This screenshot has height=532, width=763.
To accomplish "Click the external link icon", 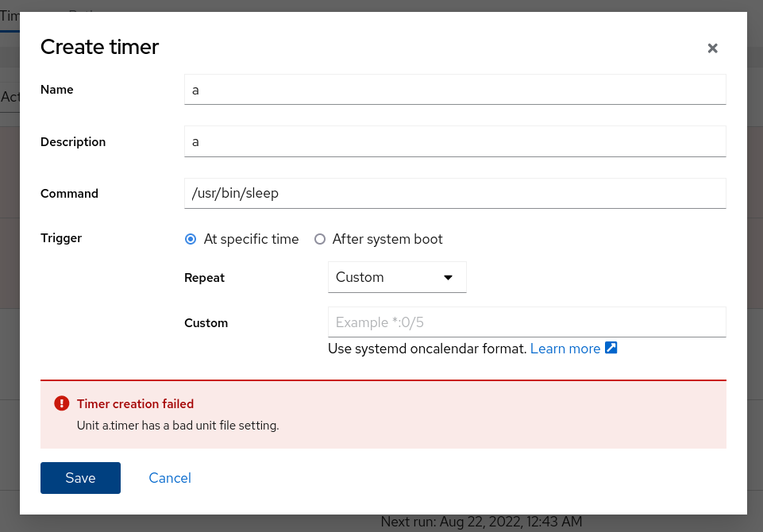I will 611,348.
